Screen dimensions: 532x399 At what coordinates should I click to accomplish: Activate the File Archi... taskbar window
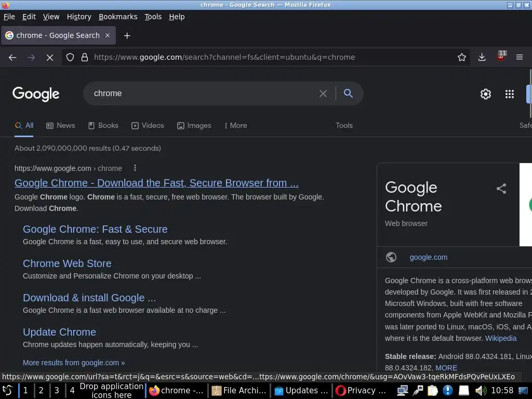point(239,391)
